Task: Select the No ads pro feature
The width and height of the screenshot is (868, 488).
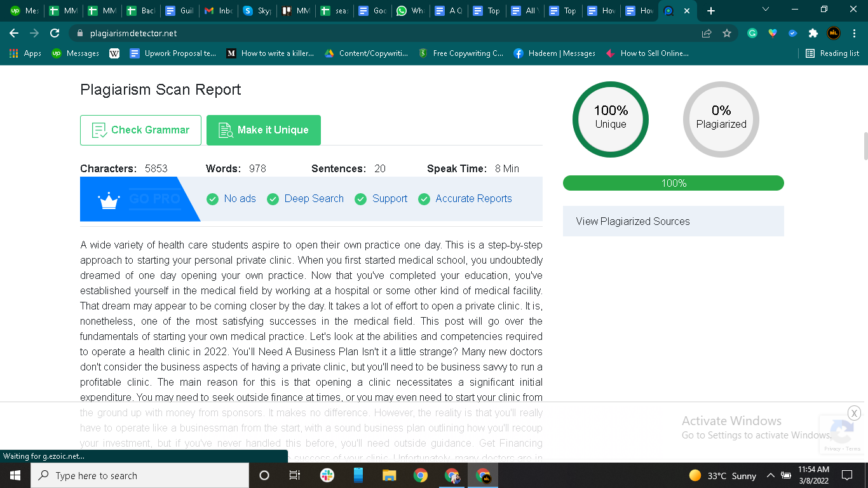Action: (x=232, y=199)
